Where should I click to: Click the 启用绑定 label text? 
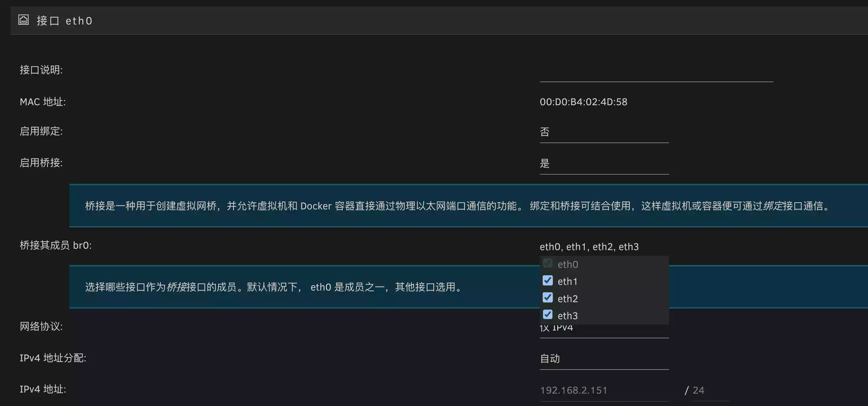[41, 131]
